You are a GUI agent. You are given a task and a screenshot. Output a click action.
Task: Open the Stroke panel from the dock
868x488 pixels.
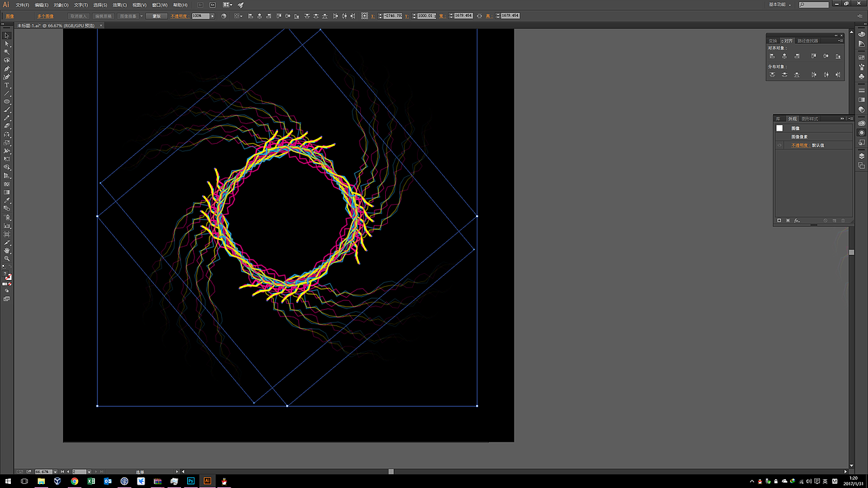861,89
